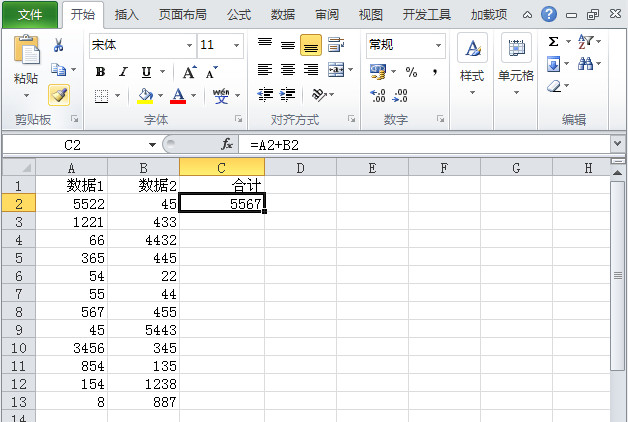The width and height of the screenshot is (628, 422).
Task: Apply red font color A
Action: 178,96
